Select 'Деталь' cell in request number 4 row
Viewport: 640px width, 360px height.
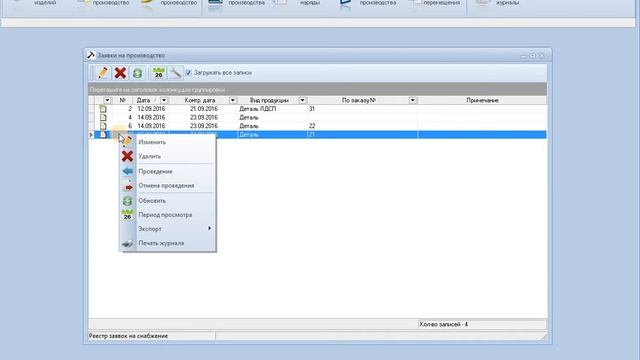(249, 117)
